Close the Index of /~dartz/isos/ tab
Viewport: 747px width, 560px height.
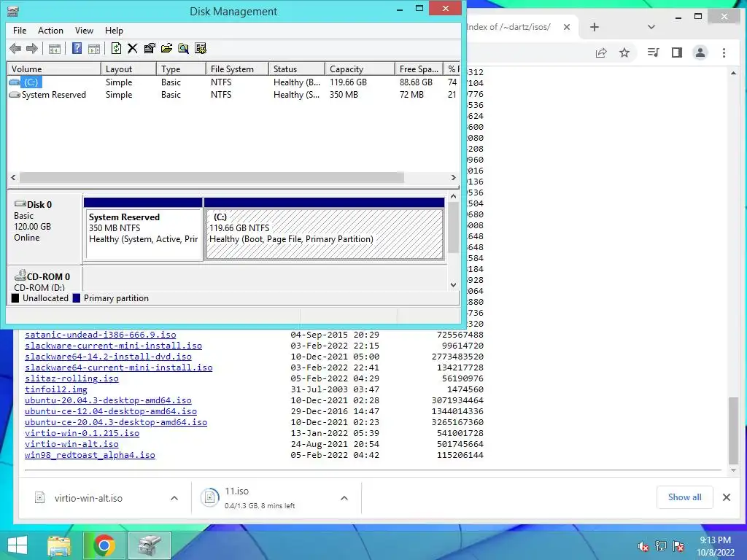[566, 27]
